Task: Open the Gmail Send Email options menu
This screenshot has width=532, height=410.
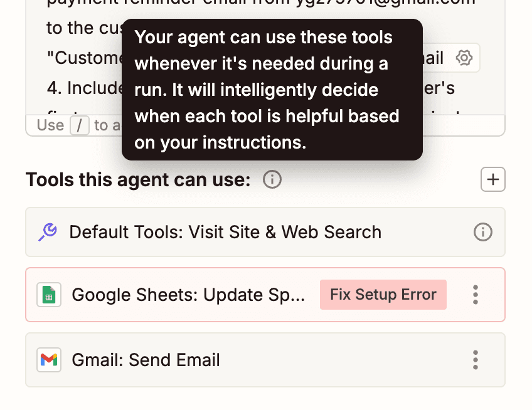Action: tap(476, 360)
